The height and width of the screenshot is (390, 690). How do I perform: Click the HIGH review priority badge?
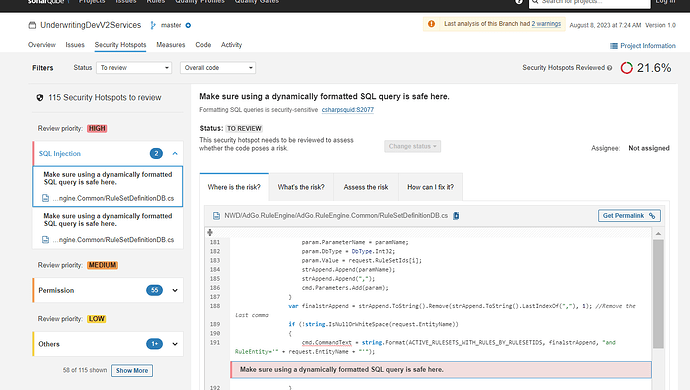(97, 129)
